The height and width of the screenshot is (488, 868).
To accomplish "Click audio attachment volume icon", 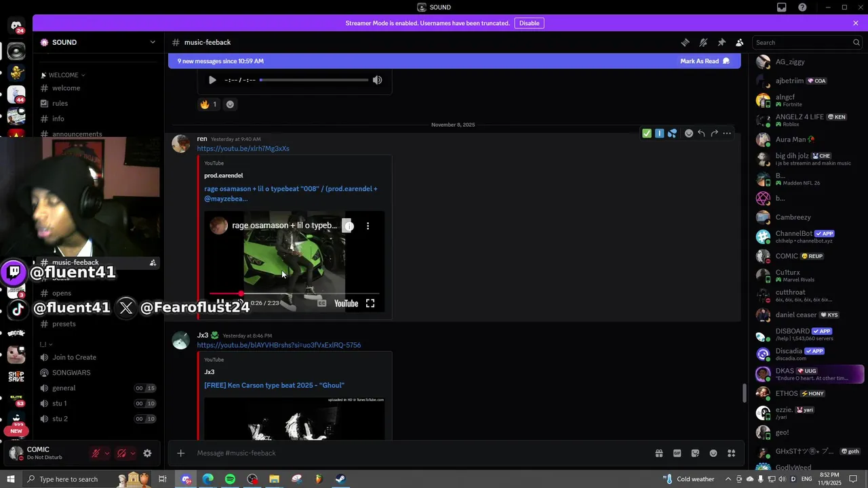I will pos(377,80).
